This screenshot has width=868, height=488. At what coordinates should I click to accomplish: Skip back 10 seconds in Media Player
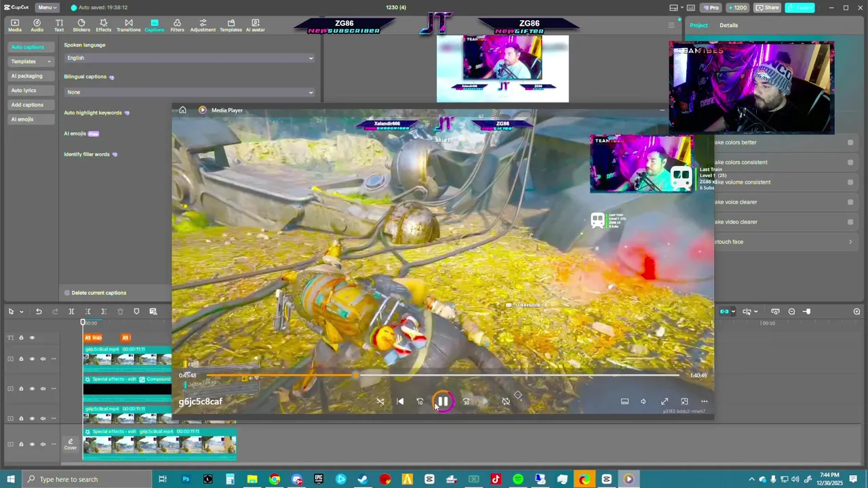[420, 401]
